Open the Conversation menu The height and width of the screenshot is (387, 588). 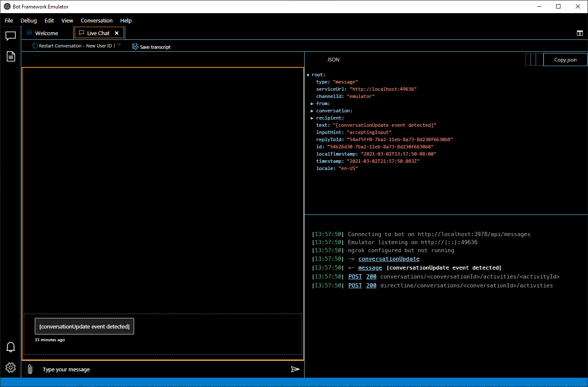[97, 20]
